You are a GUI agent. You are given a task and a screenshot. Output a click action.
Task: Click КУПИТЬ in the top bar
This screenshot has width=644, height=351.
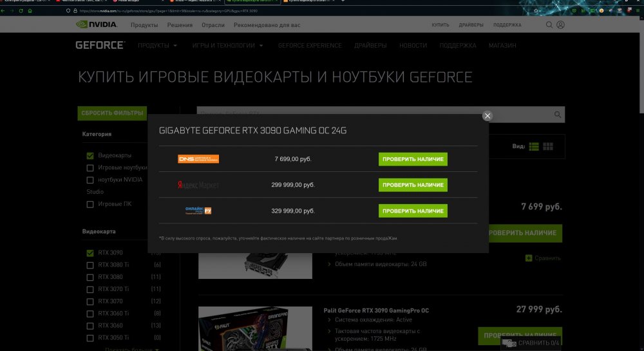point(440,25)
